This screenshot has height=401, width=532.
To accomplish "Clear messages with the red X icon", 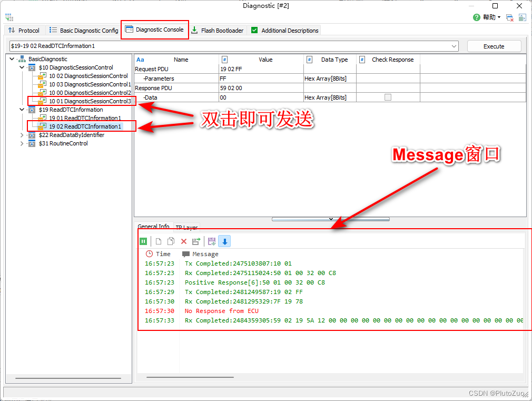I will pyautogui.click(x=183, y=241).
